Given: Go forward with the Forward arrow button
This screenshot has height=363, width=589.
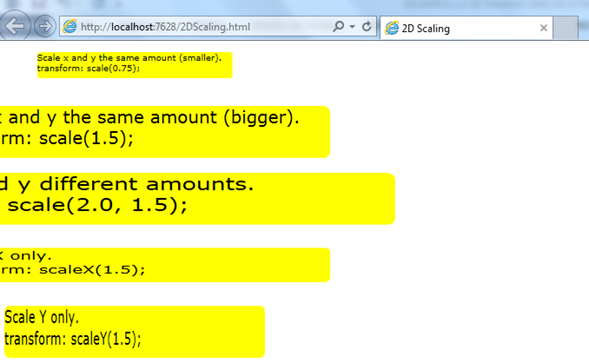Looking at the screenshot, I should tap(45, 26).
